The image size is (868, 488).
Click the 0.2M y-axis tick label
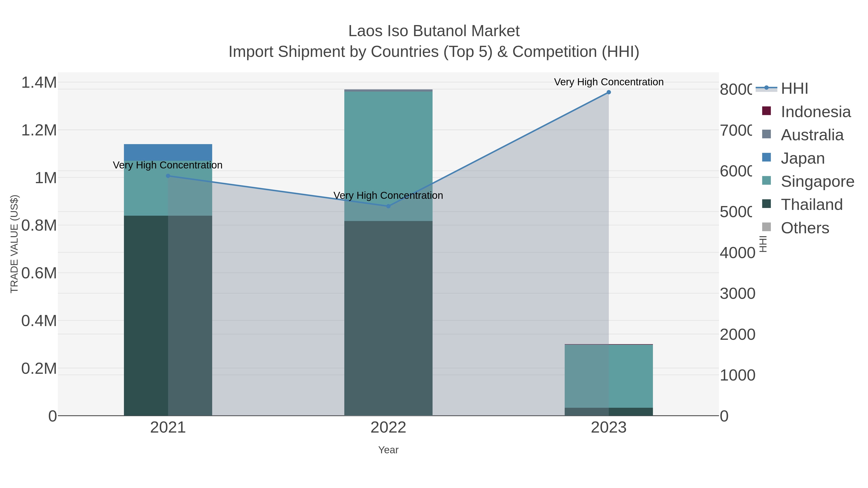coord(39,368)
